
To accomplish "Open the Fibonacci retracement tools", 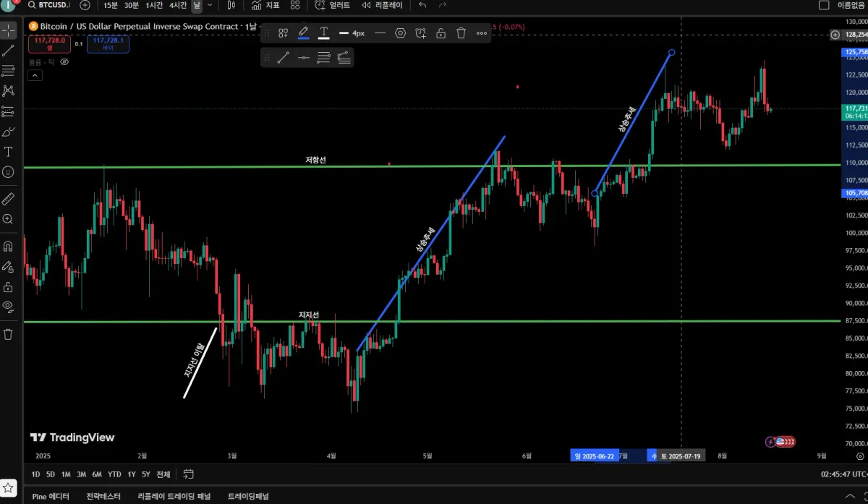I will click(9, 70).
